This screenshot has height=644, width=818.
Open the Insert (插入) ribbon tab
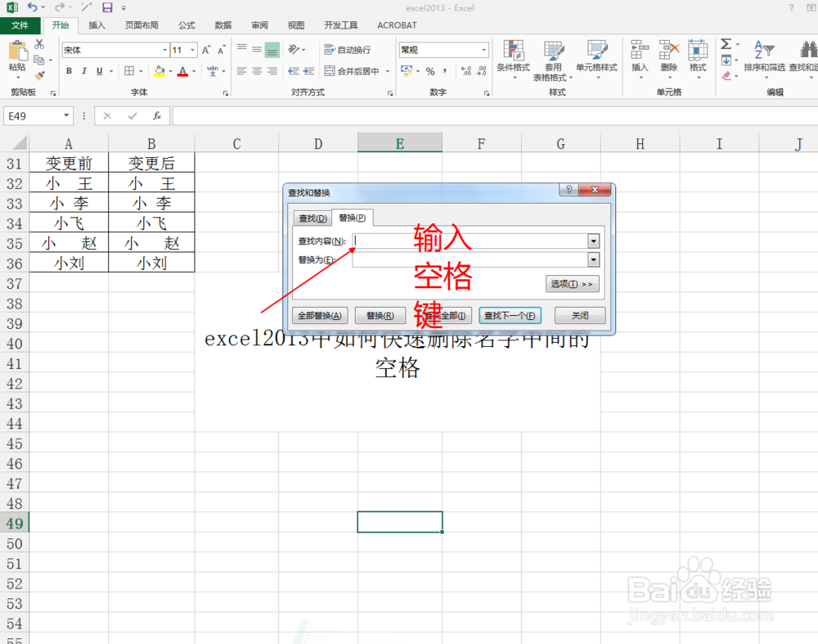coord(97,25)
